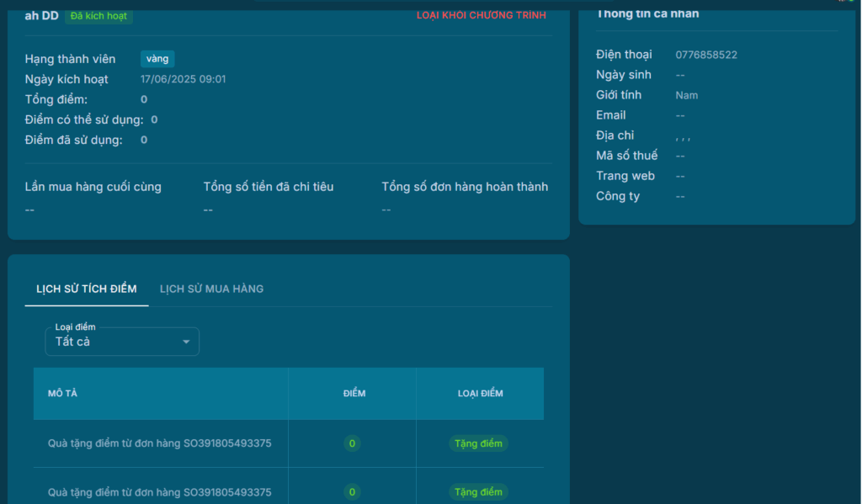Viewport: 862px width, 504px height.
Task: Click the 'vàng' membership rank badge
Action: click(157, 59)
